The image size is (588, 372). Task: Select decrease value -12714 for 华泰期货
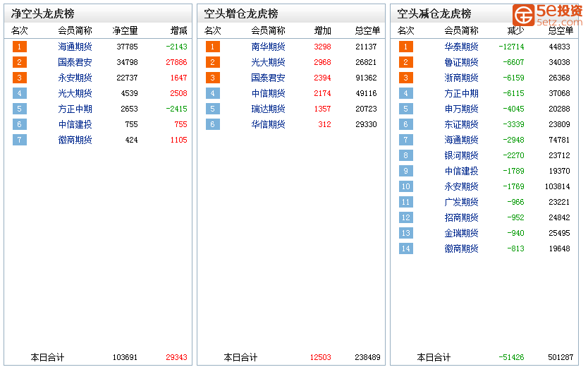click(x=511, y=47)
